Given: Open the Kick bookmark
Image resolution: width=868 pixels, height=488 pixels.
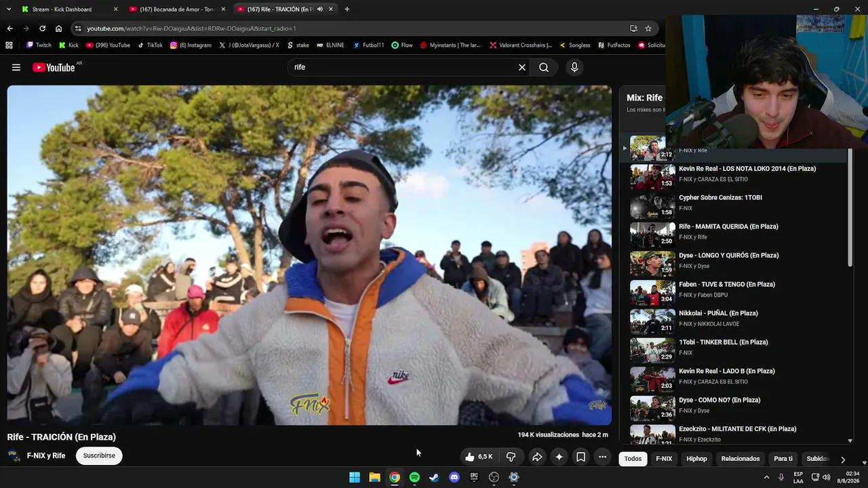Looking at the screenshot, I should 68,45.
